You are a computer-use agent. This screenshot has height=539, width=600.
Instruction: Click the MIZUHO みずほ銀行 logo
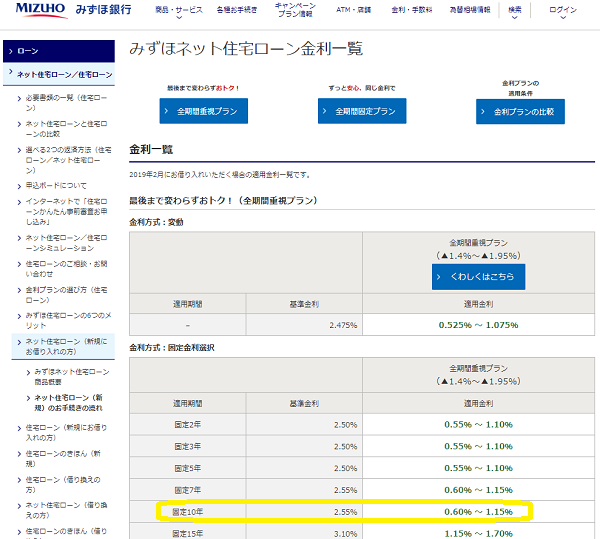click(x=73, y=10)
